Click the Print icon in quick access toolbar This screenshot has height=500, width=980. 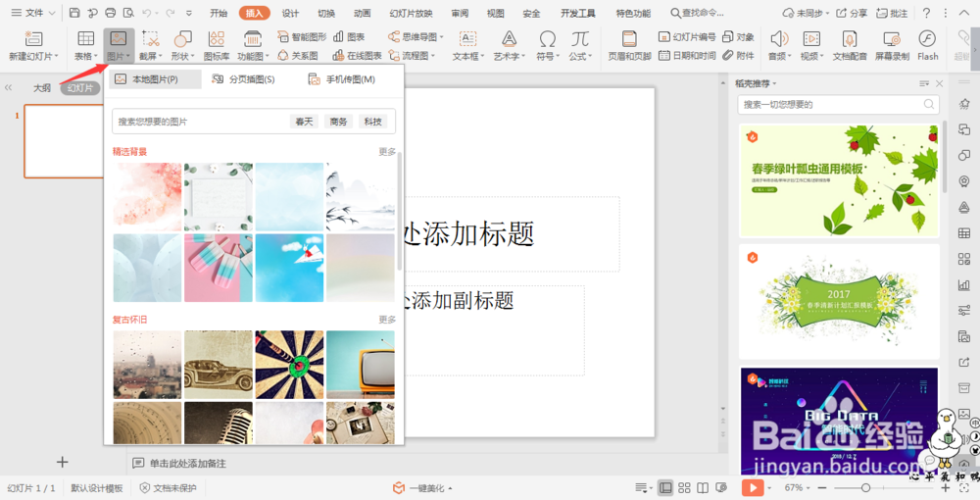click(111, 13)
